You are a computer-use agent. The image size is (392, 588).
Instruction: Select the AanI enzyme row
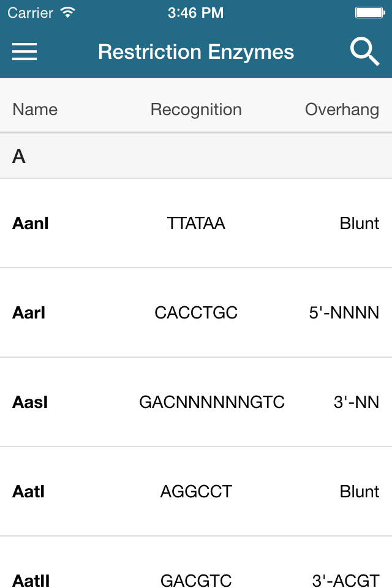tap(196, 223)
